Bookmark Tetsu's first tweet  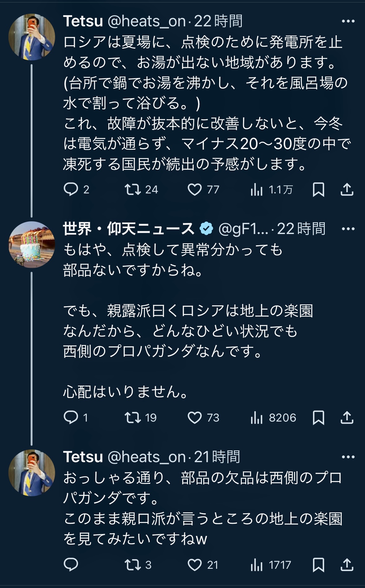[x=319, y=190]
